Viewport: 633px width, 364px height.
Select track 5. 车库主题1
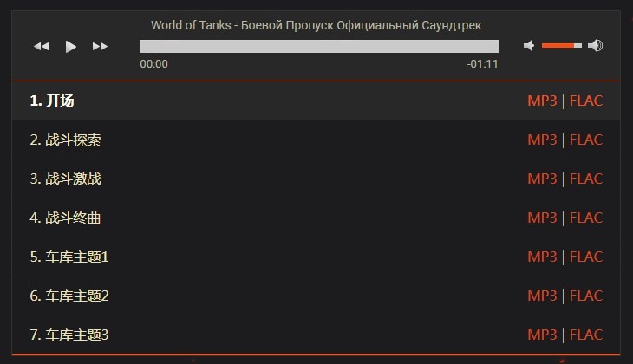(x=69, y=257)
